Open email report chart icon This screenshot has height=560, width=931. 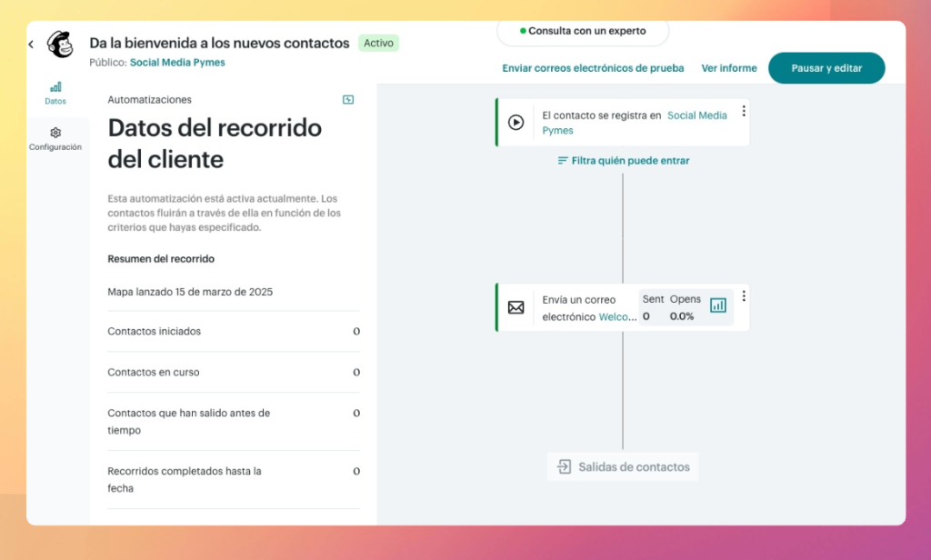(718, 305)
